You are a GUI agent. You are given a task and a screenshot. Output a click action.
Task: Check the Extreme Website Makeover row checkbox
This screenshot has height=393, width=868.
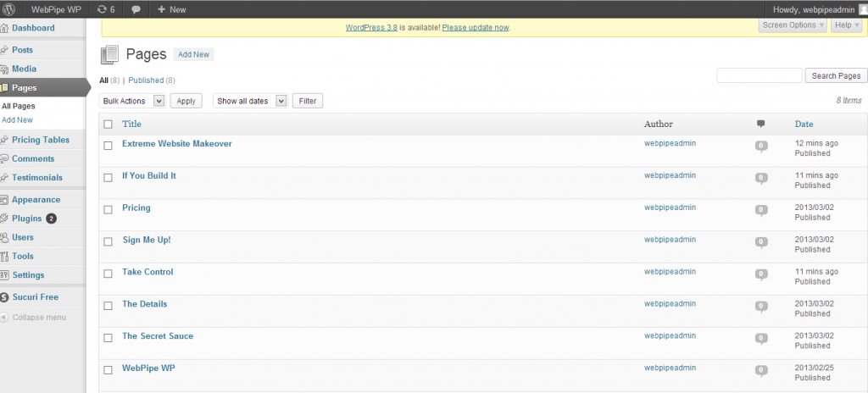(x=108, y=146)
